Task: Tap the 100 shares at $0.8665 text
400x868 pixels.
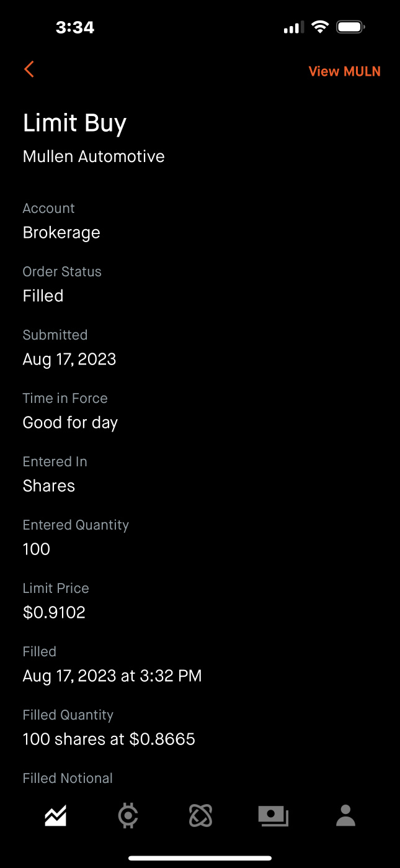Action: click(x=109, y=739)
